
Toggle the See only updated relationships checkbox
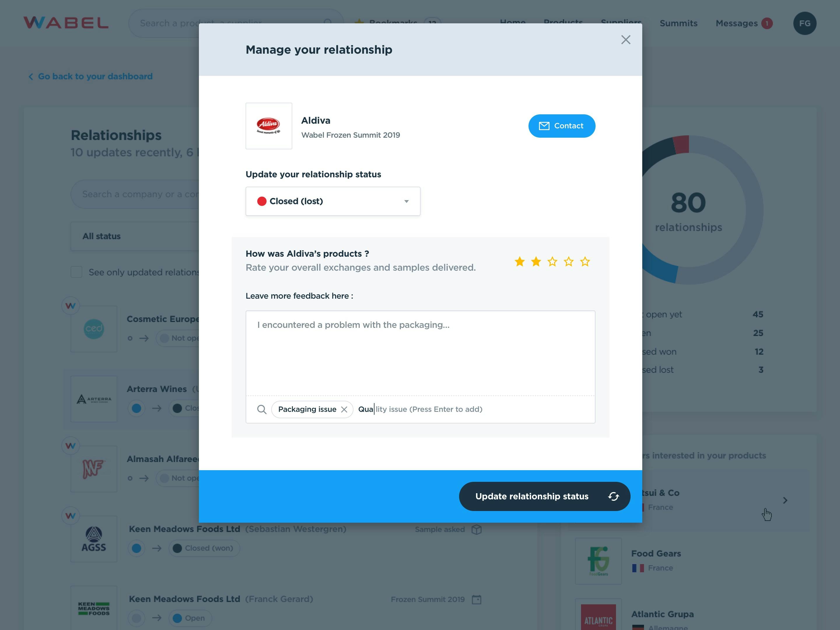click(76, 271)
